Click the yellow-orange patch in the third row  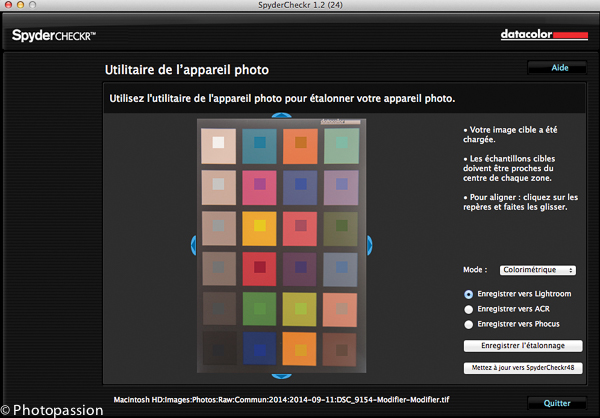tap(259, 229)
